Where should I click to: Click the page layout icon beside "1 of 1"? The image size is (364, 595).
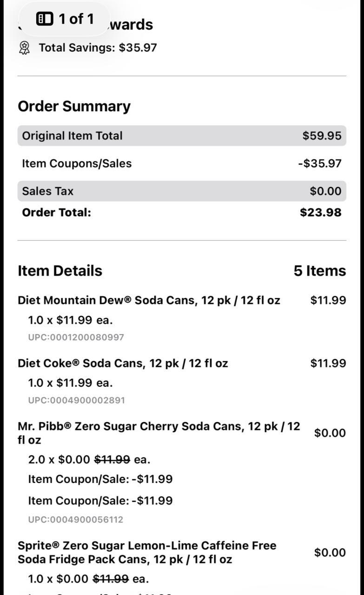[45, 19]
